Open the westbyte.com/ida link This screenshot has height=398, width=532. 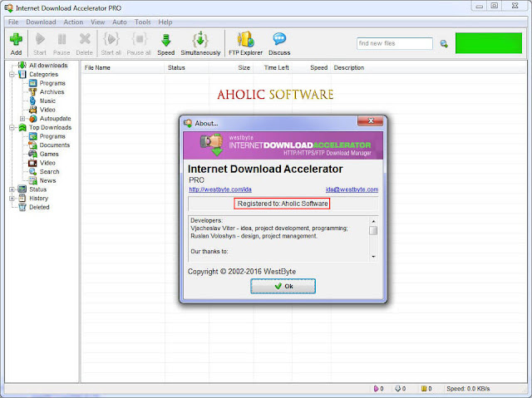tap(220, 189)
